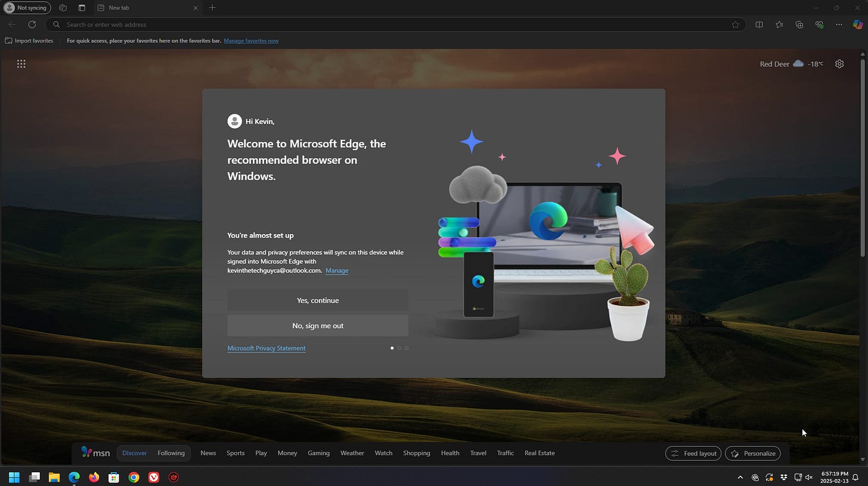Open the Money category
Screen dimensions: 868x486
coord(287,453)
